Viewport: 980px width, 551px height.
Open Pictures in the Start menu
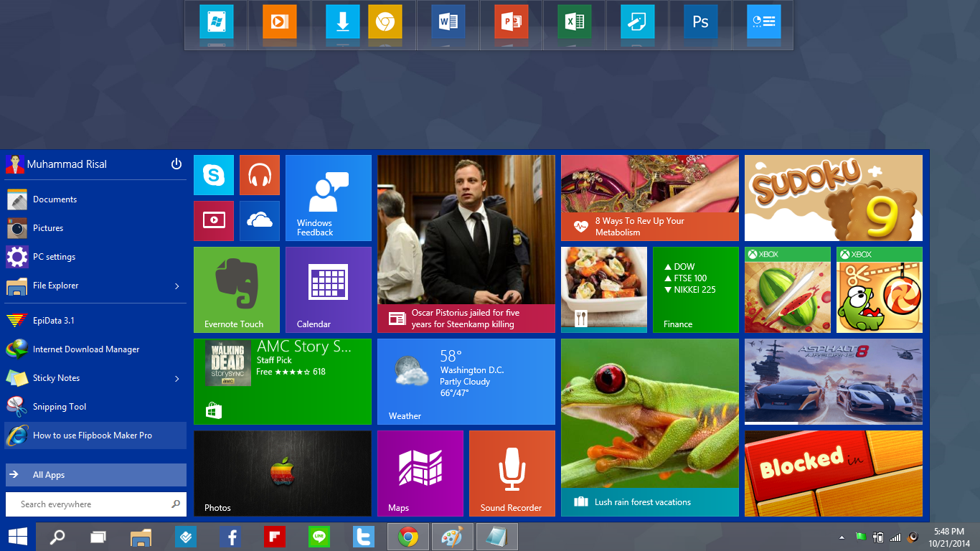click(x=95, y=228)
